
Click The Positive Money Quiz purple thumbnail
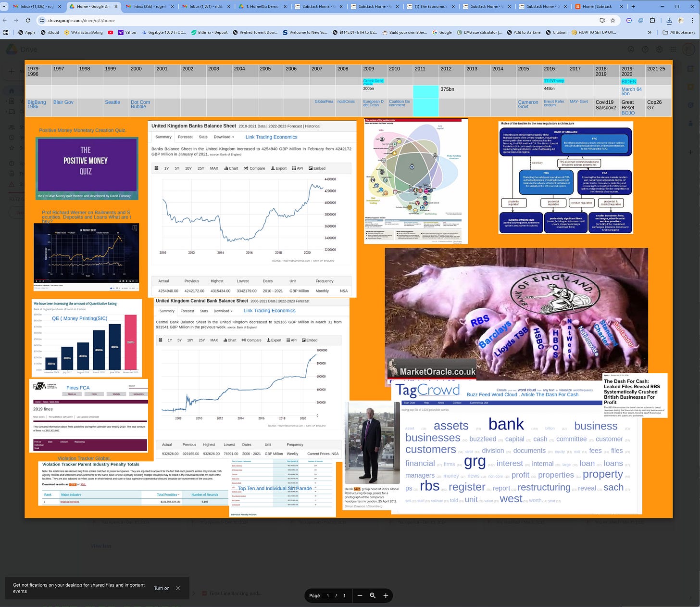tap(87, 169)
